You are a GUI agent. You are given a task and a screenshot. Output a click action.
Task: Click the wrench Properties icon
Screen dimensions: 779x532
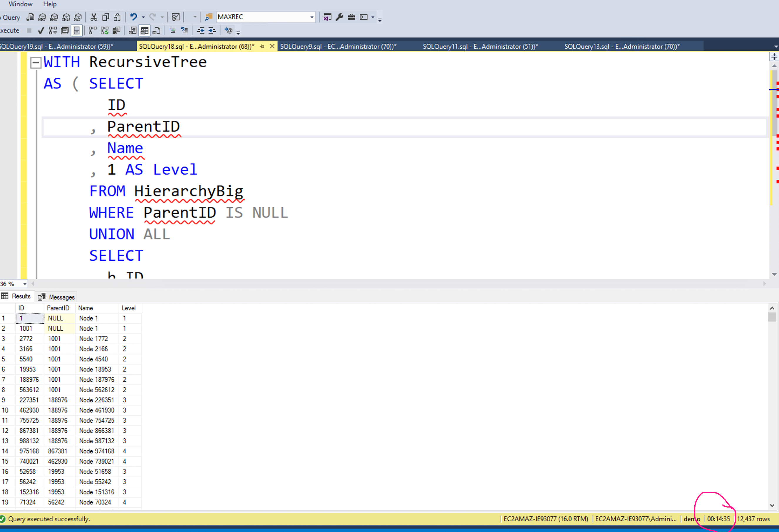click(x=339, y=17)
